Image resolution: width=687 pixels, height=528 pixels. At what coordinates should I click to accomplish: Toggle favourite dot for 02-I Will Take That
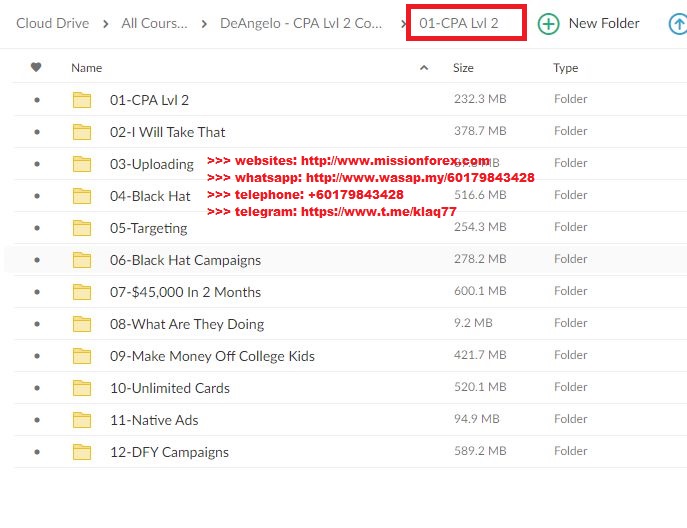click(x=37, y=132)
